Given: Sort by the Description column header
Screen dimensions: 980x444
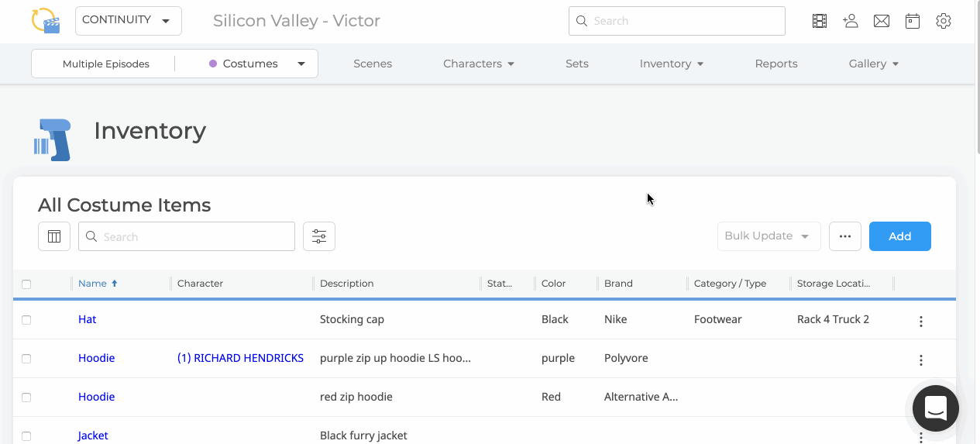Looking at the screenshot, I should click(x=346, y=284).
